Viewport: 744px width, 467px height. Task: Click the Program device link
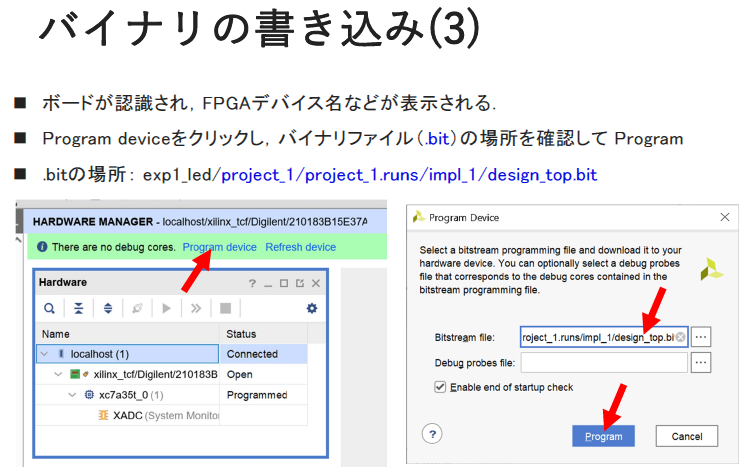pos(219,247)
